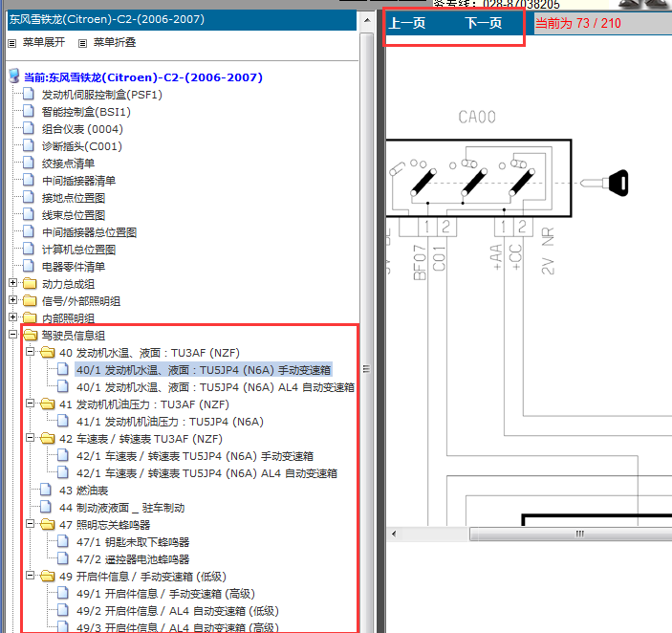Select 47 照明忘关蜂鸣器 label
The height and width of the screenshot is (633, 672).
(104, 525)
